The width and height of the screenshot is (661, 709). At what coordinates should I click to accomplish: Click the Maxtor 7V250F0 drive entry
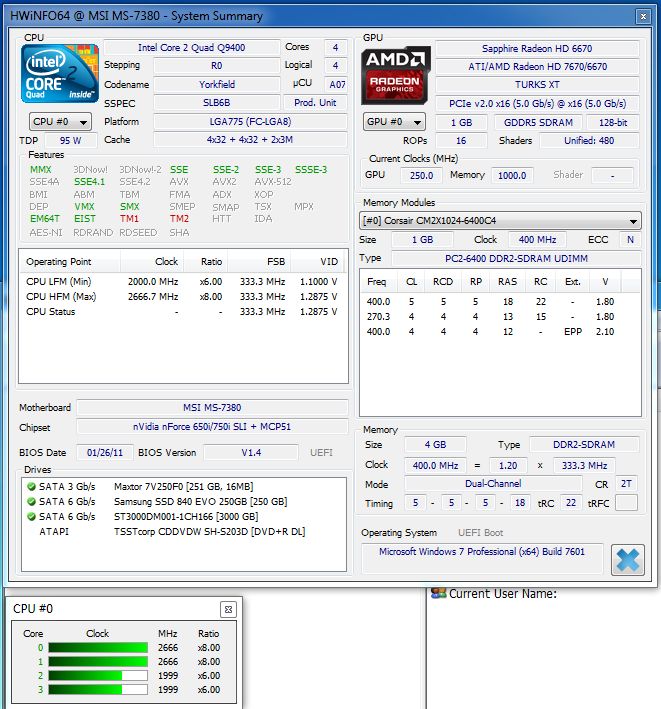point(184,487)
